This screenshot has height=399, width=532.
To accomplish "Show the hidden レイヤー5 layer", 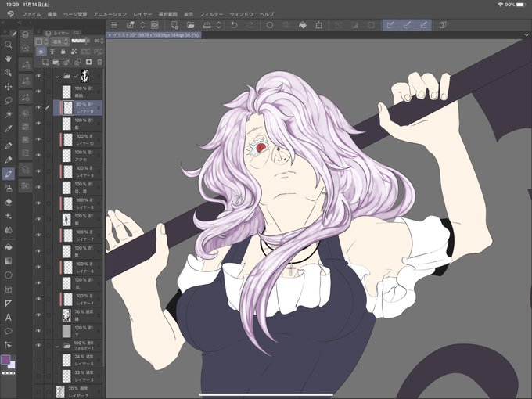I will click(x=38, y=360).
